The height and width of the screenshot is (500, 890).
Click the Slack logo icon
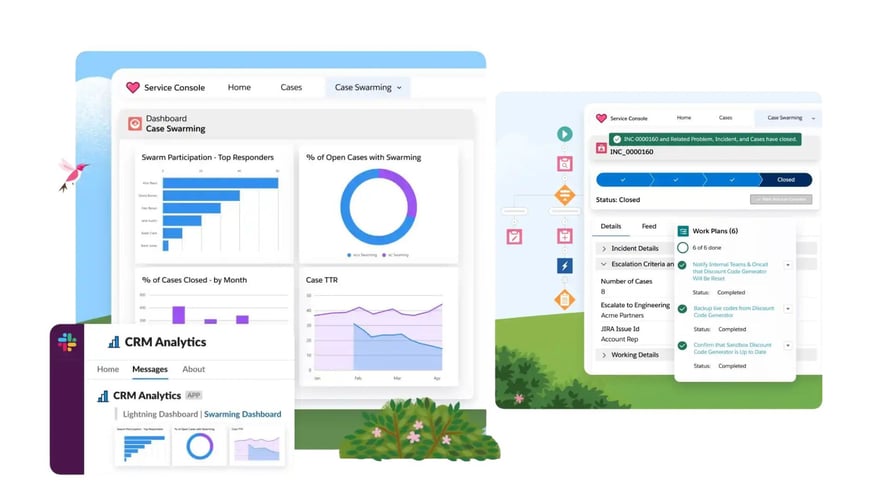67,342
